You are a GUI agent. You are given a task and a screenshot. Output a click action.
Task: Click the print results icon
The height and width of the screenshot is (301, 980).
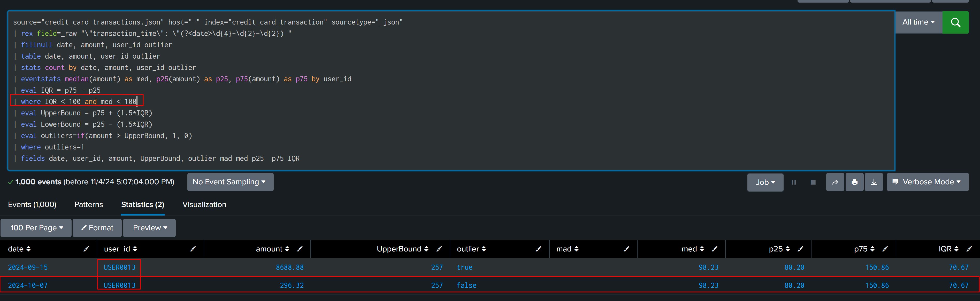pos(854,183)
